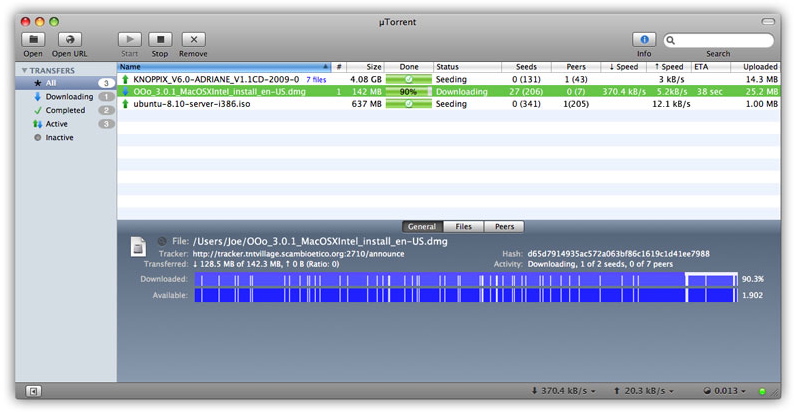This screenshot has width=794, height=413.
Task: Click the Inactive gray circle icon
Action: coord(37,138)
